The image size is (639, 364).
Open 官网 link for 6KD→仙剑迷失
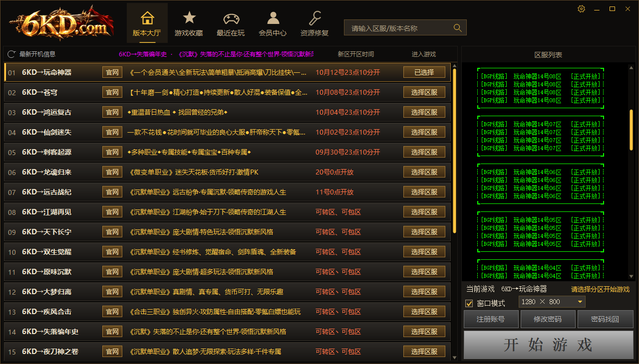pyautogui.click(x=112, y=132)
